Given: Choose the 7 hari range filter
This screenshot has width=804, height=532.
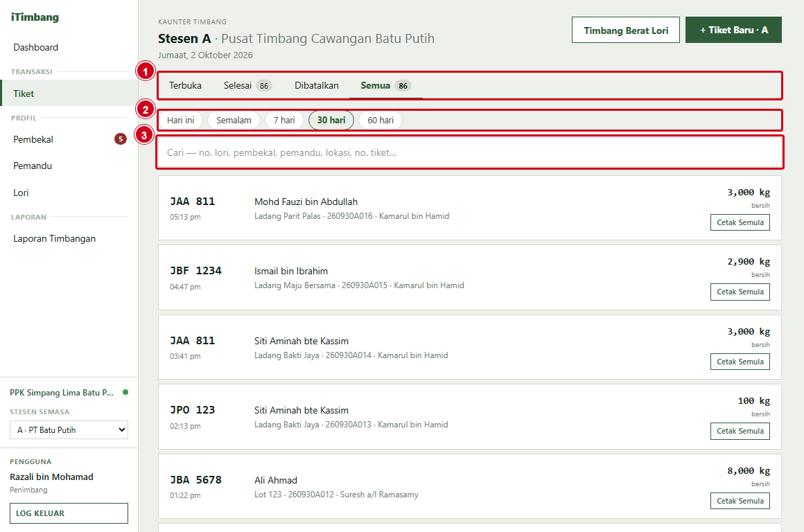Looking at the screenshot, I should (x=284, y=120).
